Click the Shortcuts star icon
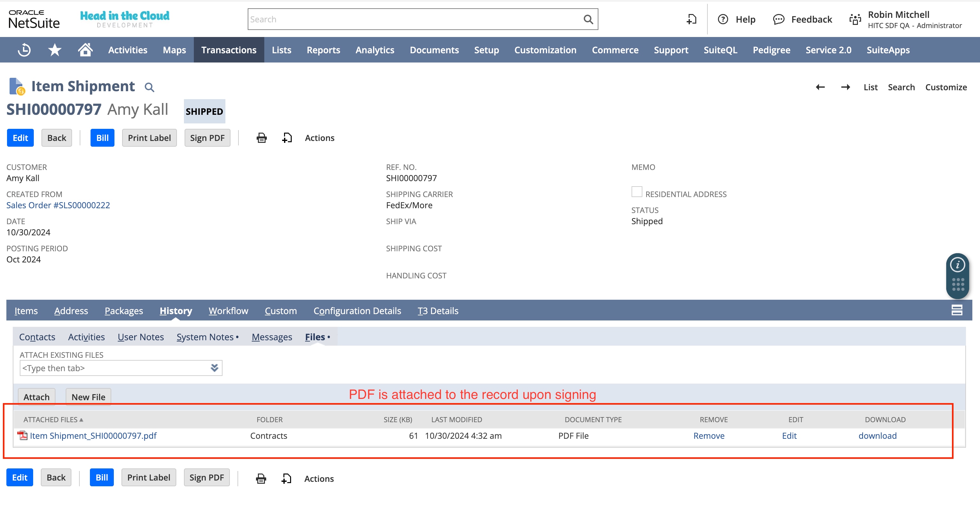 tap(55, 50)
